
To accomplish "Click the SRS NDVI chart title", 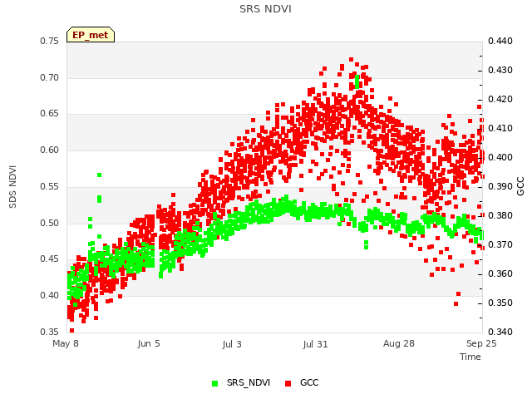I will tap(265, 9).
